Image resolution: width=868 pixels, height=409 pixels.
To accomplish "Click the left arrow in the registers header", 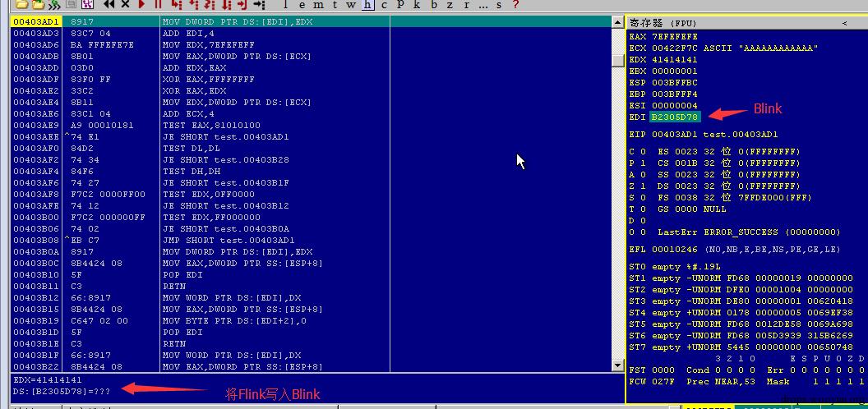I will click(844, 23).
